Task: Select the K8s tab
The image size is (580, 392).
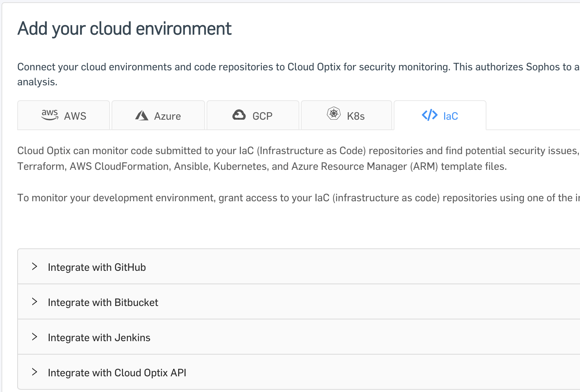Action: tap(346, 115)
